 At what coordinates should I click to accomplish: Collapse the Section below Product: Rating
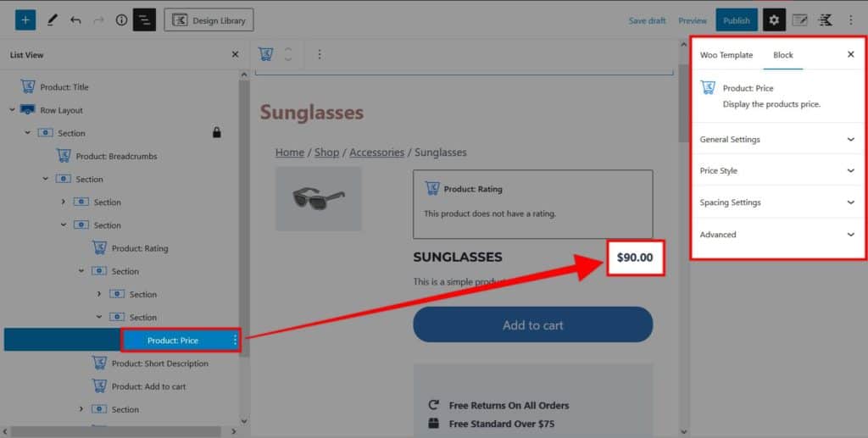pyautogui.click(x=81, y=271)
